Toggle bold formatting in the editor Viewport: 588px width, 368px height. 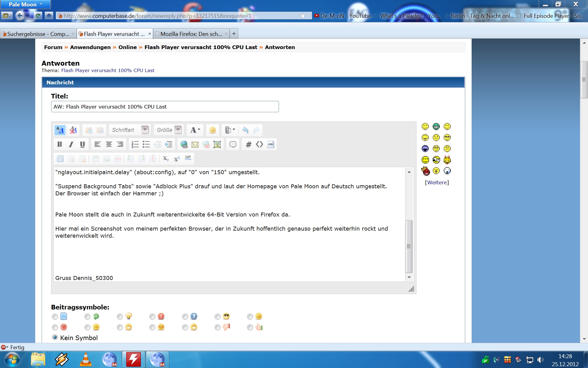(60, 144)
